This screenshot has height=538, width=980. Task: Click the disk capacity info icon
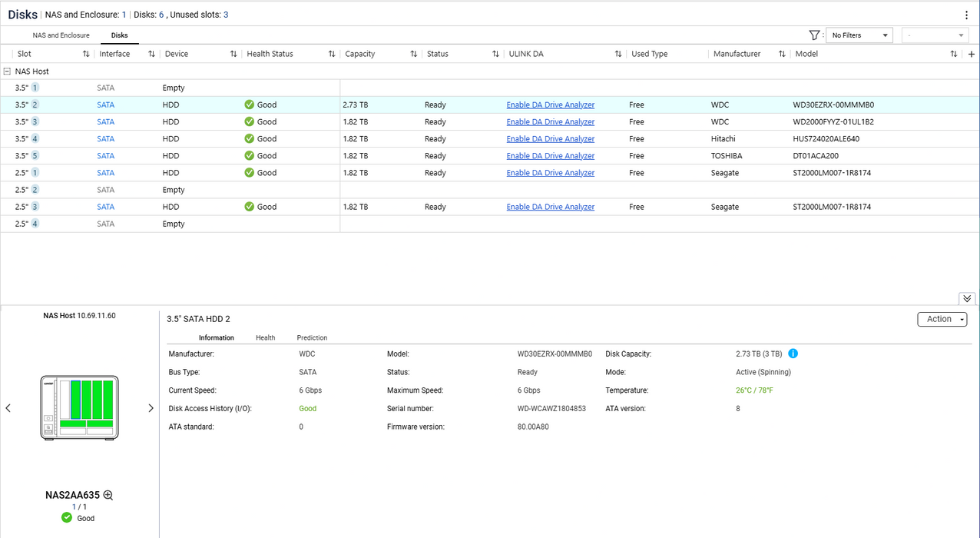[x=793, y=354]
